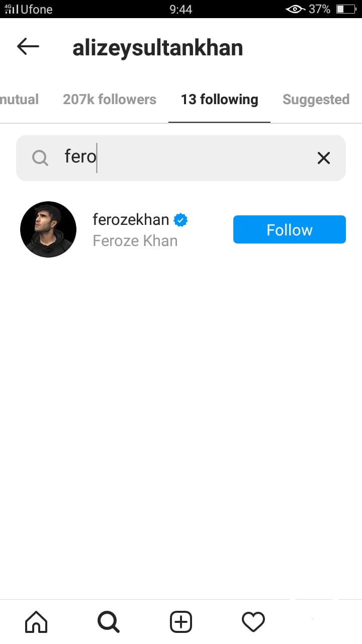Open the Home feed icon
This screenshot has width=362, height=644.
click(36, 622)
